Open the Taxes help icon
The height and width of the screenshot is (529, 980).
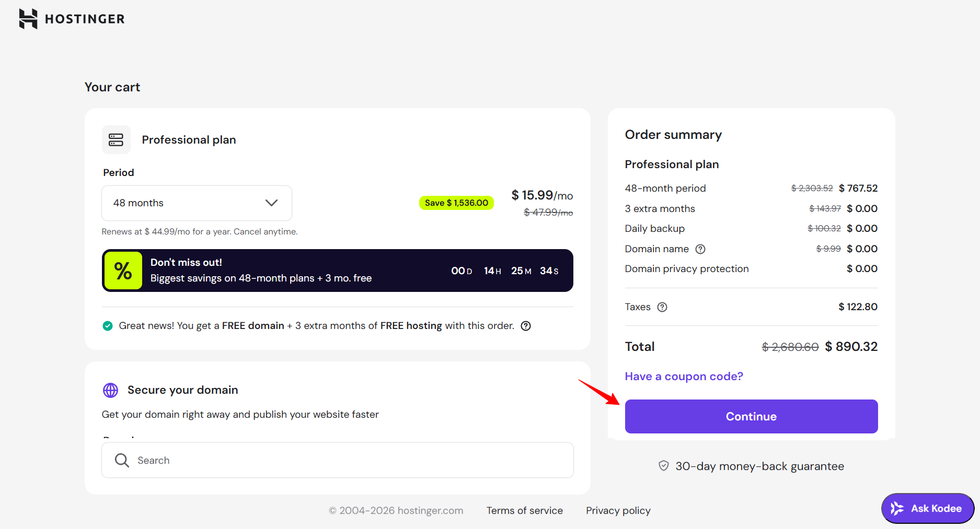pos(662,307)
